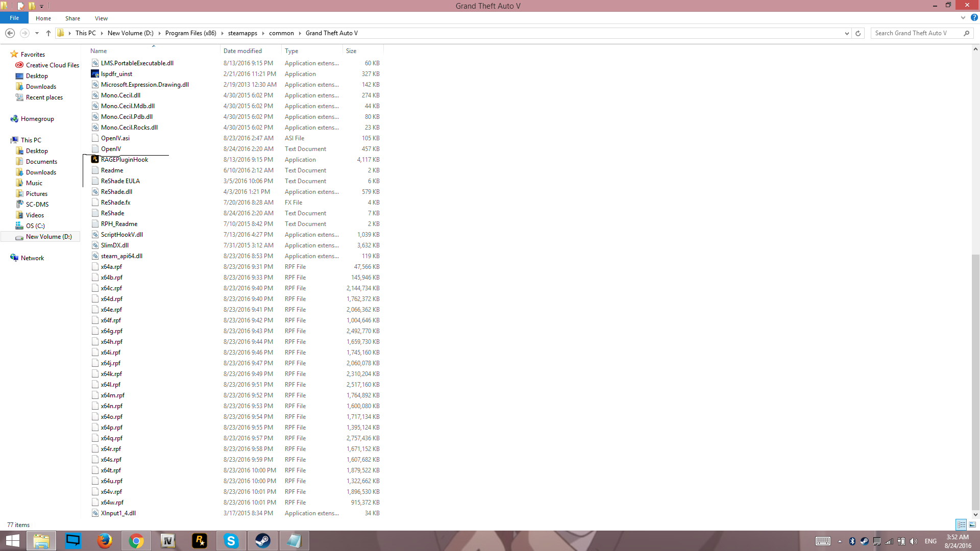Sort files by Date modified column

click(242, 51)
